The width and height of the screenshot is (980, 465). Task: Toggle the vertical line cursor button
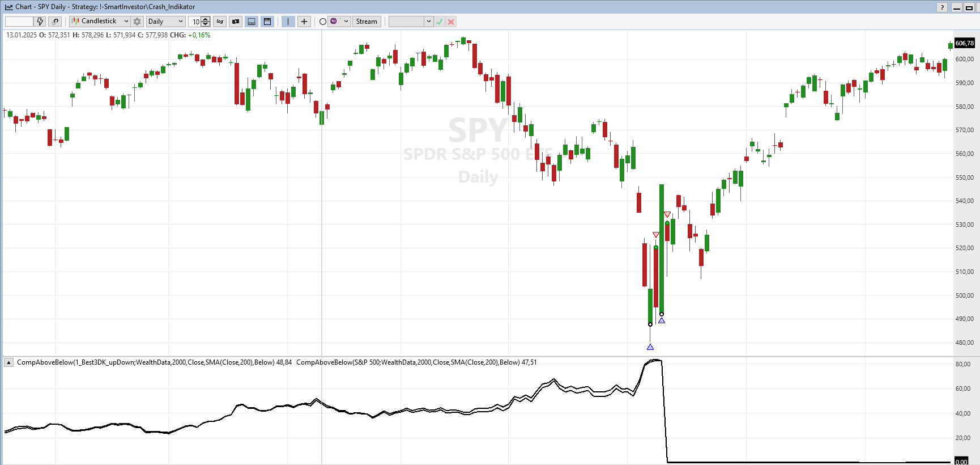288,22
